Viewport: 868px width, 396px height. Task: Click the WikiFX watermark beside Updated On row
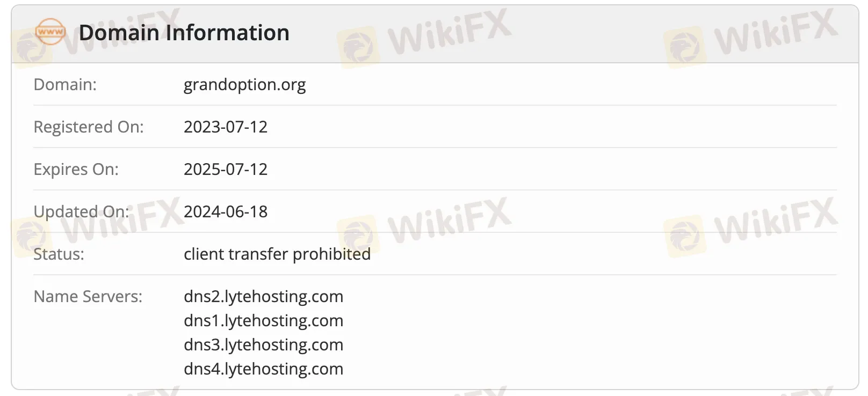pos(97,225)
